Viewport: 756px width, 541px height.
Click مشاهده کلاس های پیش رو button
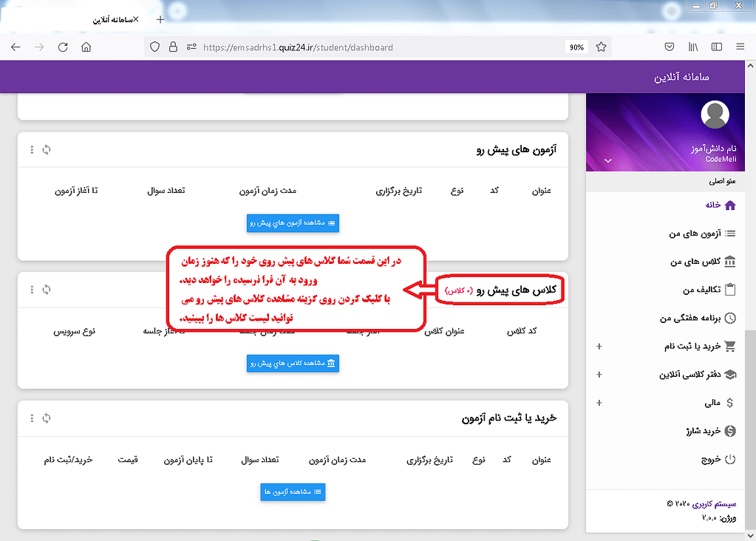tap(293, 364)
